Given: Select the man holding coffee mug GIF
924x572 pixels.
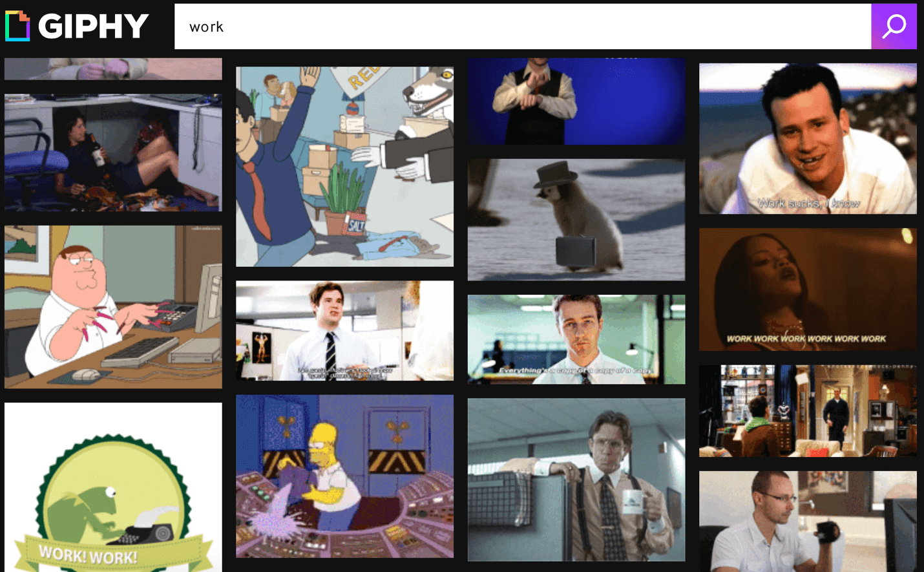Looking at the screenshot, I should tap(576, 480).
